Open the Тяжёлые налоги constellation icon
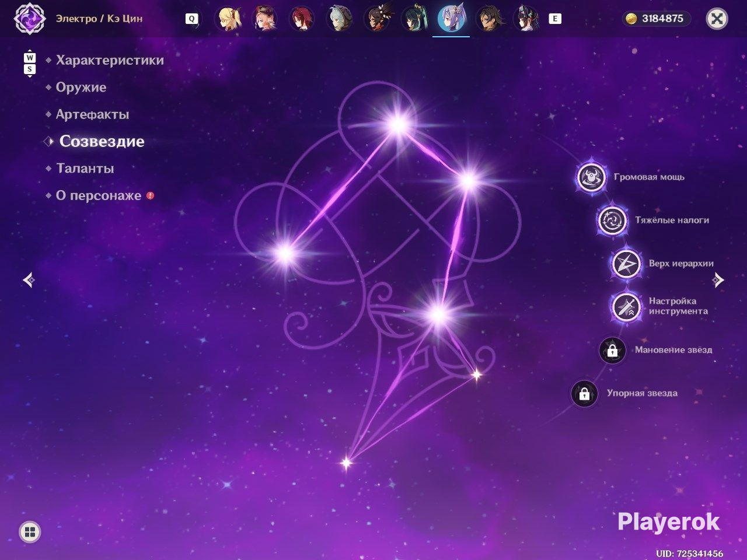The image size is (747, 560). pyautogui.click(x=612, y=220)
